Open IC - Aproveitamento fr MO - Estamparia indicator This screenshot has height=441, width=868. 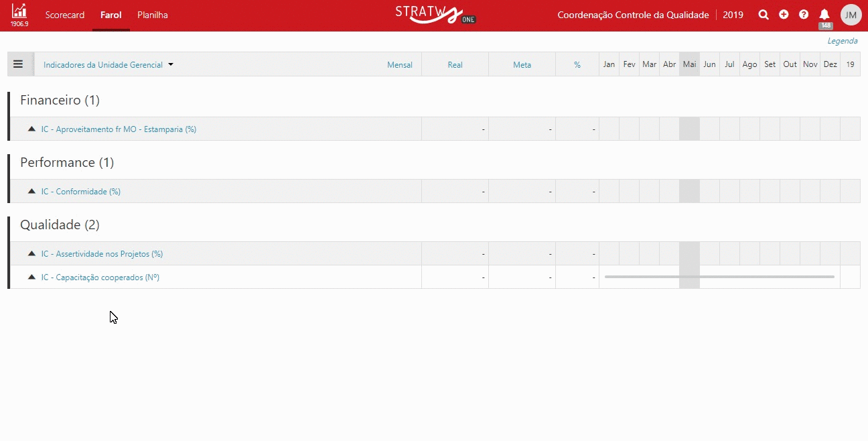[119, 129]
